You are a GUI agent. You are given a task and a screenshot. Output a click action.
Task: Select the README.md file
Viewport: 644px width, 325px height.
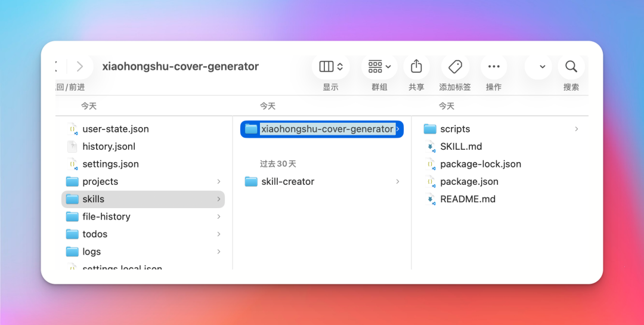tap(467, 199)
